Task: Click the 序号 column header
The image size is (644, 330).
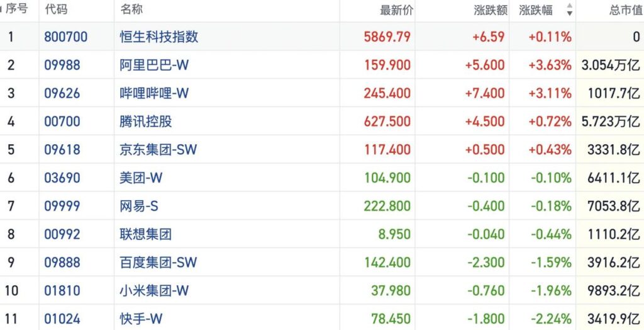Action: (x=16, y=9)
